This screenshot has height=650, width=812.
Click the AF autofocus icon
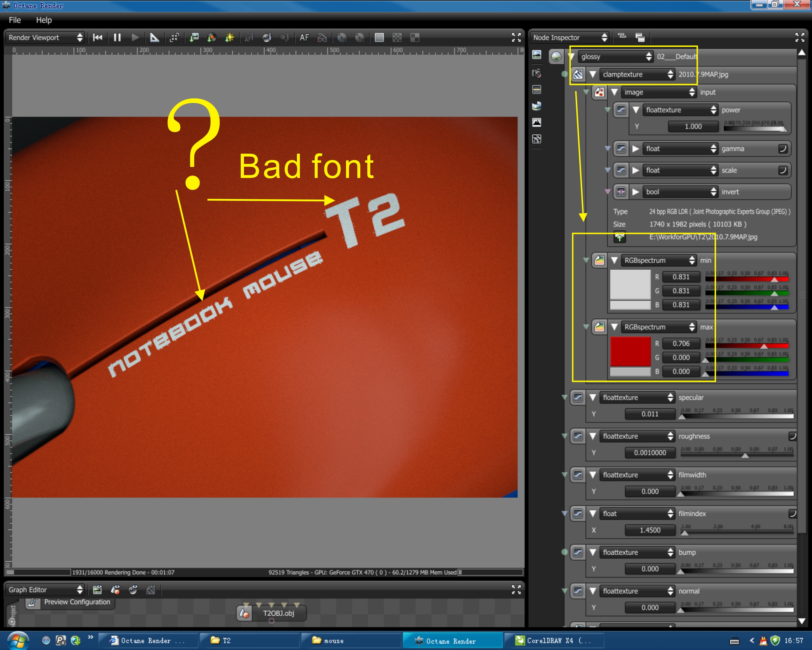coord(304,38)
